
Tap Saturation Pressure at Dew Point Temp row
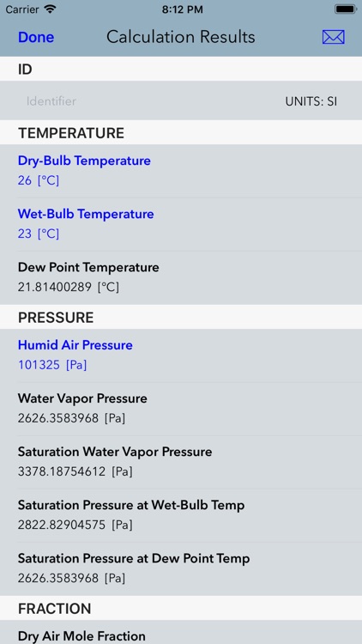[x=181, y=568]
